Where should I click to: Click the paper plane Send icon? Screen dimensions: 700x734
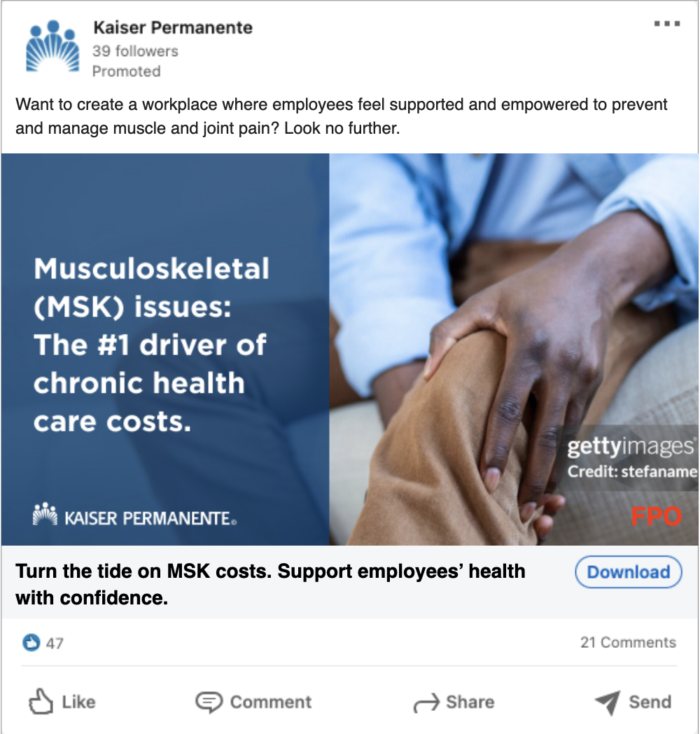[608, 702]
